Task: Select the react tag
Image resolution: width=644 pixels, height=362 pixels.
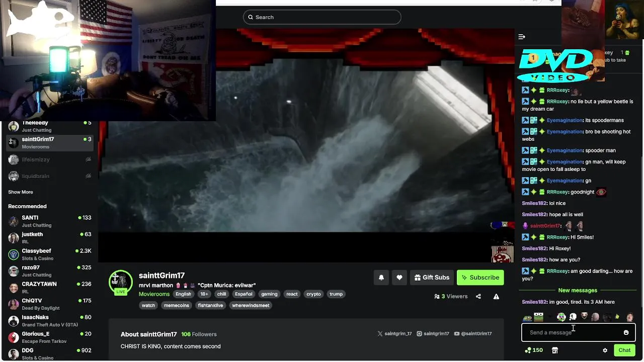Action: click(292, 294)
